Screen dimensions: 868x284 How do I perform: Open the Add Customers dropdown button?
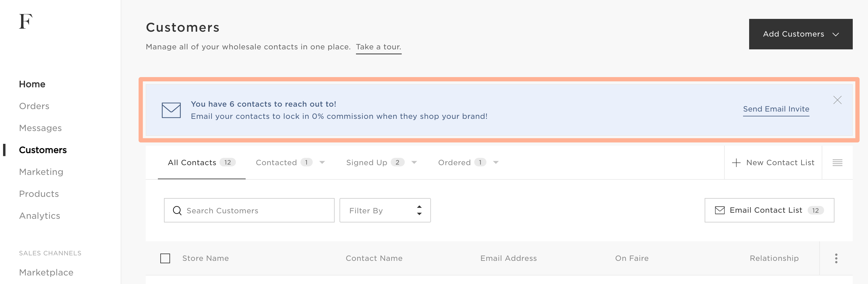800,34
